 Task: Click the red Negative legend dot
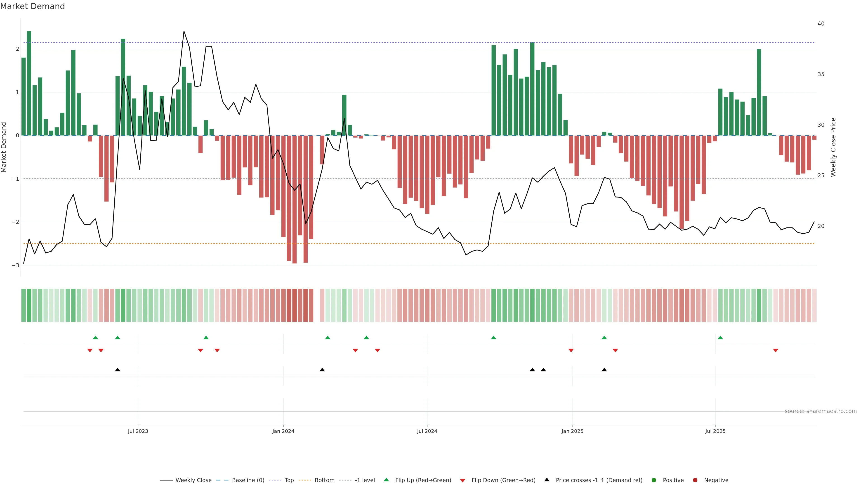tap(695, 480)
